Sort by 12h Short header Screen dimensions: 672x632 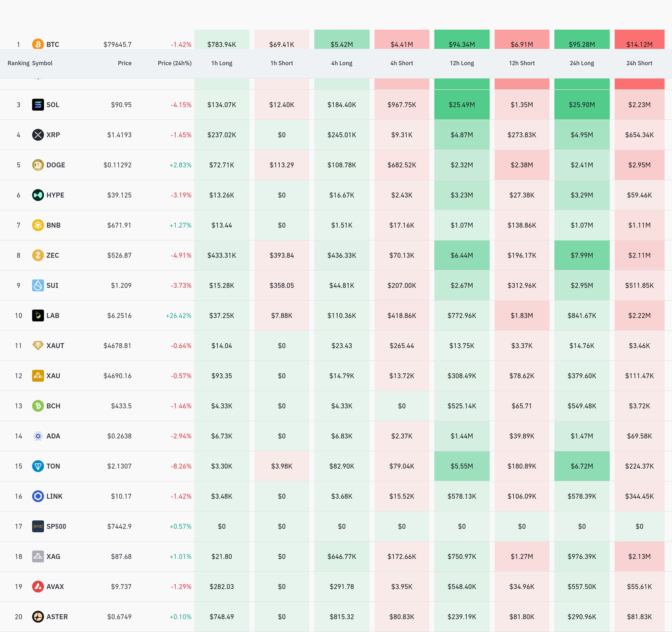click(x=522, y=63)
